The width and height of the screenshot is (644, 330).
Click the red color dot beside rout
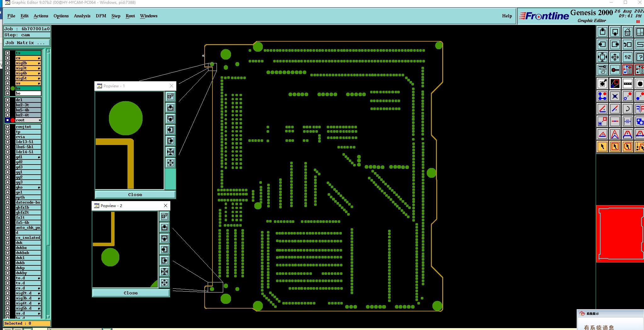point(13,120)
